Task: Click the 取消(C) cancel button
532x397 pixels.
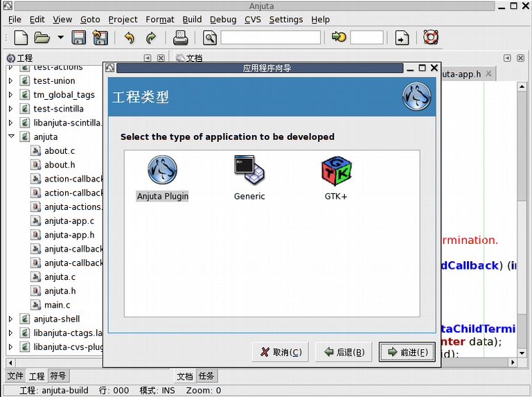Action: tap(281, 352)
